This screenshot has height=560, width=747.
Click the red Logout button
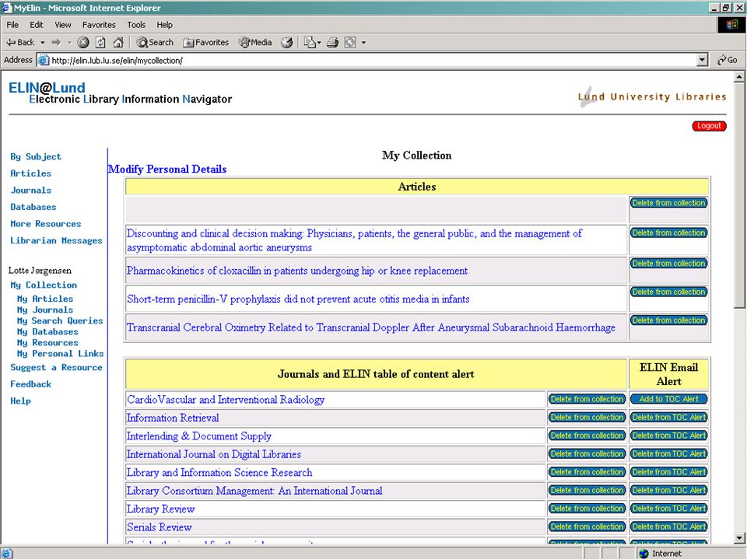point(709,126)
